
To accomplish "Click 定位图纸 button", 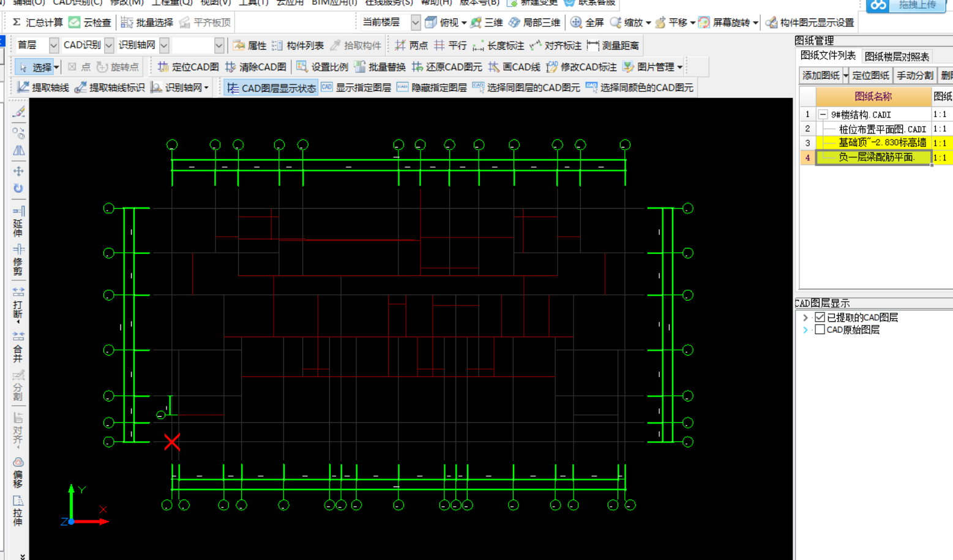I will (870, 75).
